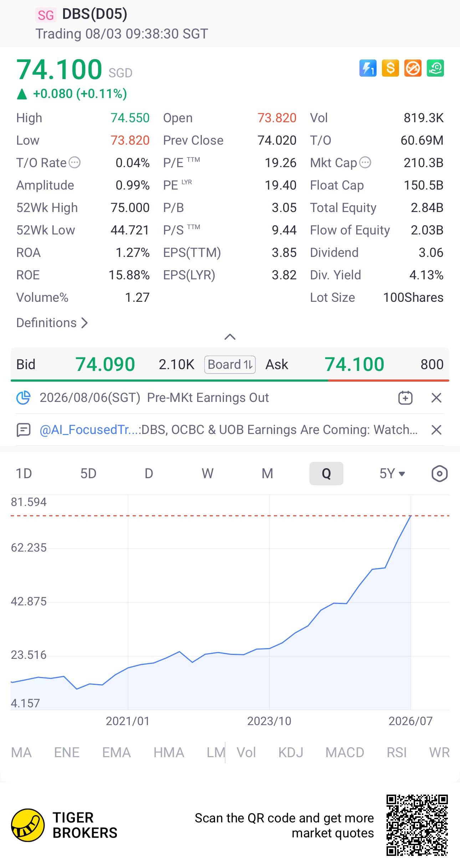Tap the Vol value 819.3K
Viewport: 460px width, 868px height.
click(424, 118)
